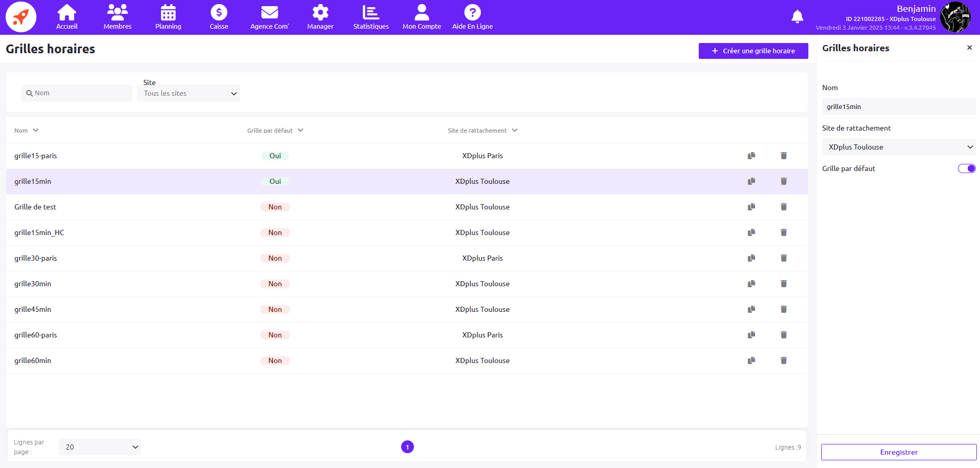The image size is (980, 468).
Task: Click Créer une grille horaire button
Action: [753, 51]
